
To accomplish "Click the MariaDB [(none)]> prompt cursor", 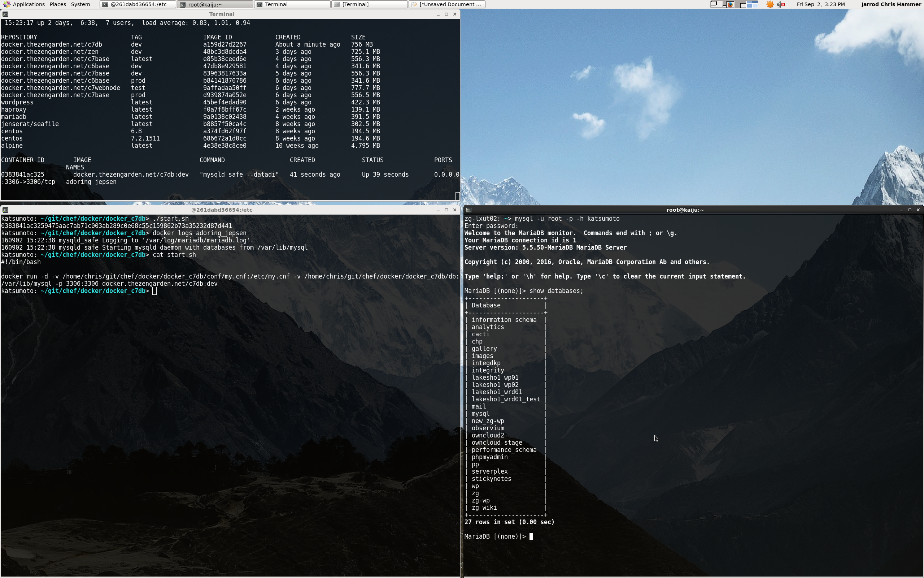I will coord(531,537).
